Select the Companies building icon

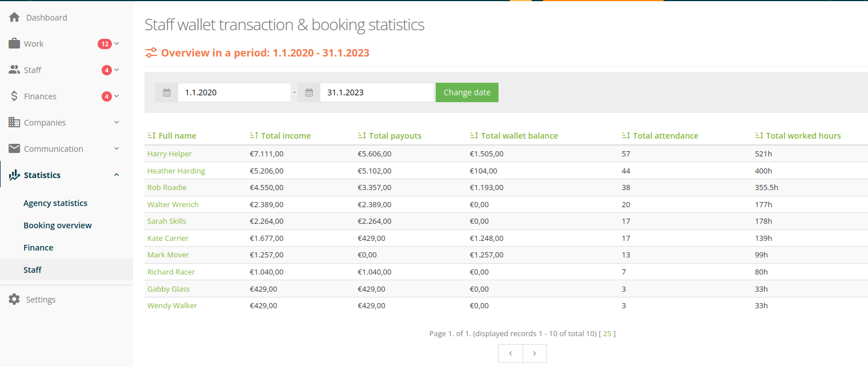point(14,122)
